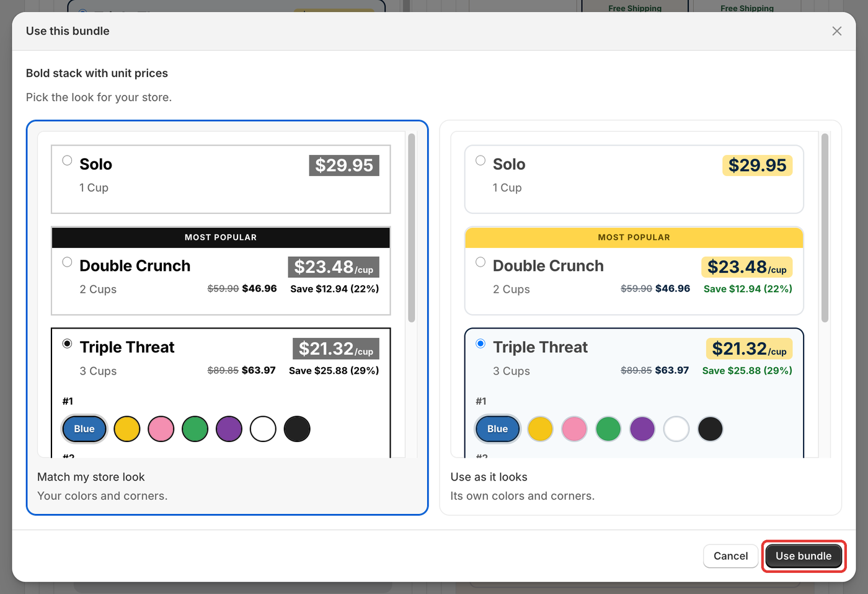Click Your colors and corners description
868x594 pixels.
[102, 496]
